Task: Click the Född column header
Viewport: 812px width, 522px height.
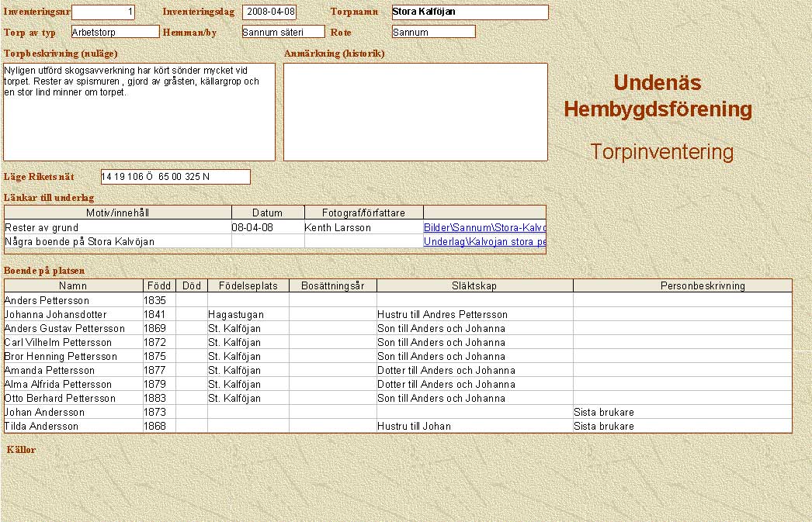Action: tap(159, 286)
